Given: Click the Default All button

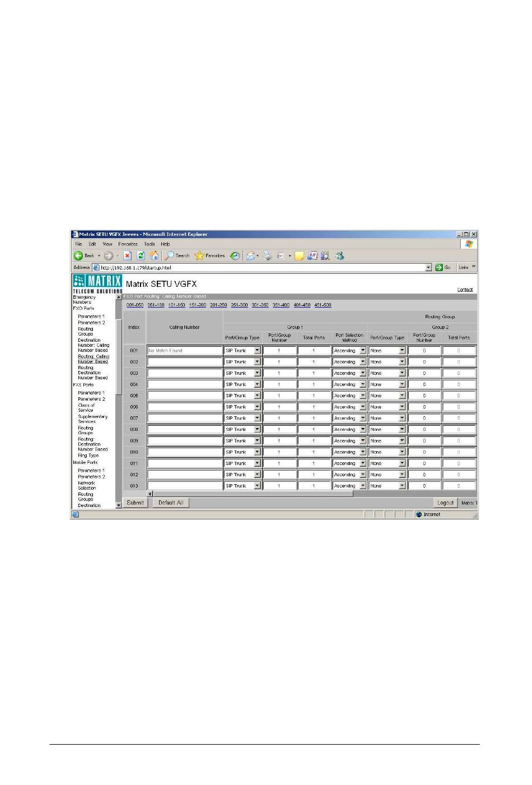Looking at the screenshot, I should (171, 503).
